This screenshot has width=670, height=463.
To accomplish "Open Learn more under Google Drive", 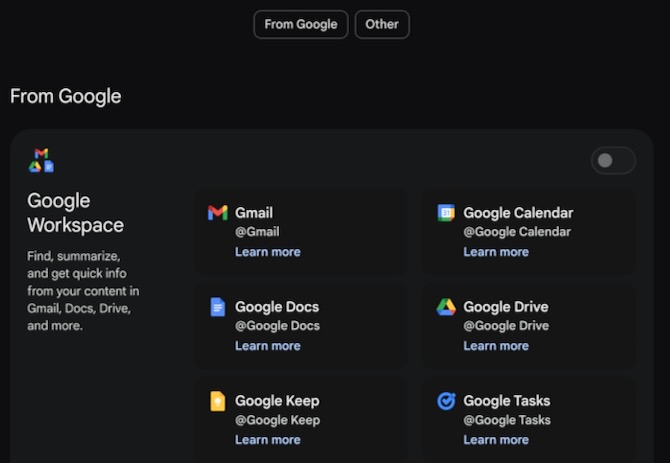I will click(496, 346).
